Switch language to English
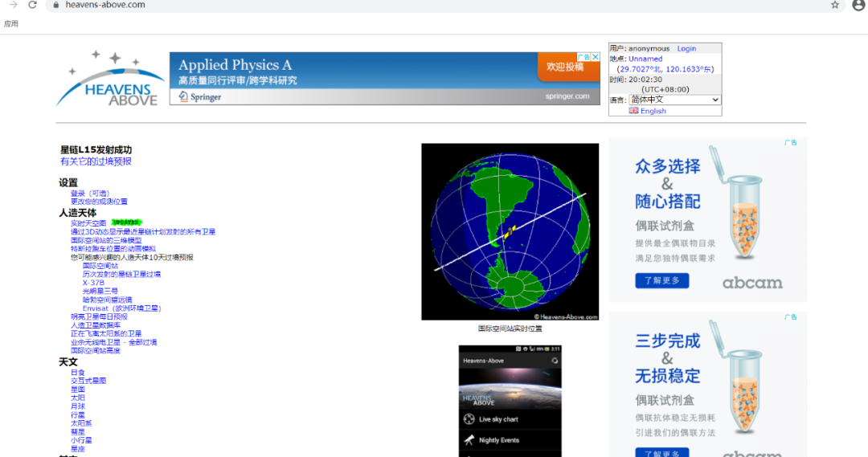 (x=653, y=111)
